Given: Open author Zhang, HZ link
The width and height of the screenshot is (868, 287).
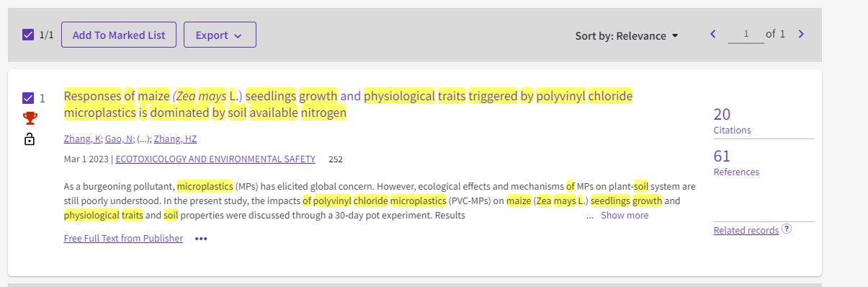Looking at the screenshot, I should point(175,139).
